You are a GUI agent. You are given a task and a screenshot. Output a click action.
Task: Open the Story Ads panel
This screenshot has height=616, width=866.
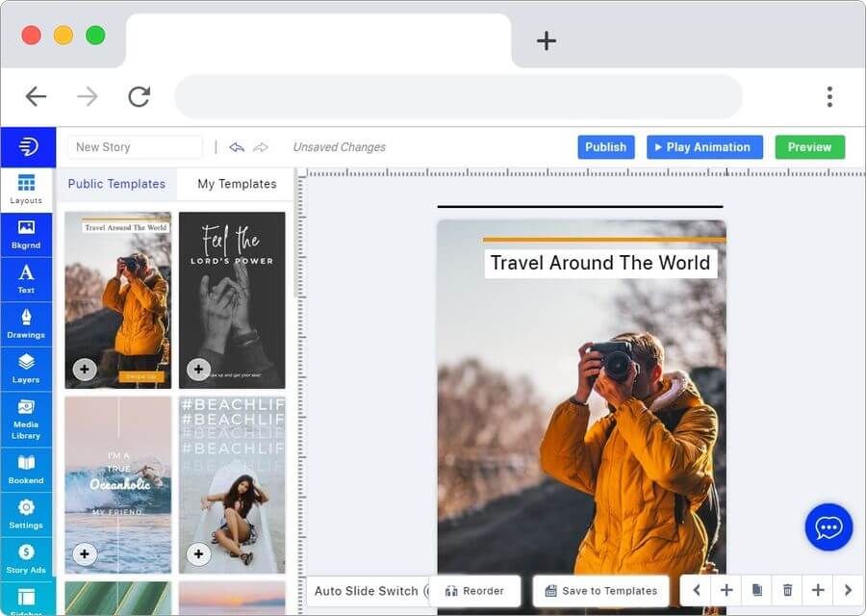coord(26,559)
